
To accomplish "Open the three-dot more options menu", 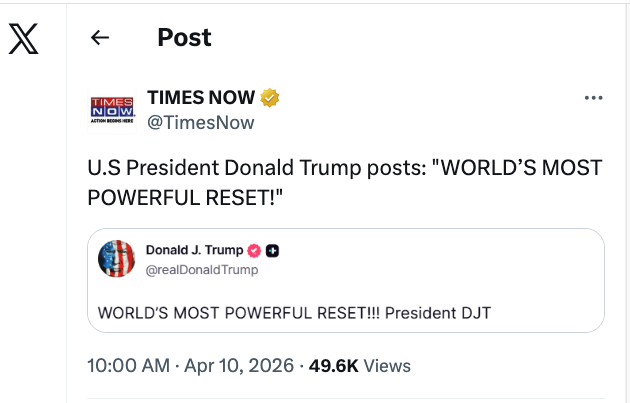I will coord(593,98).
